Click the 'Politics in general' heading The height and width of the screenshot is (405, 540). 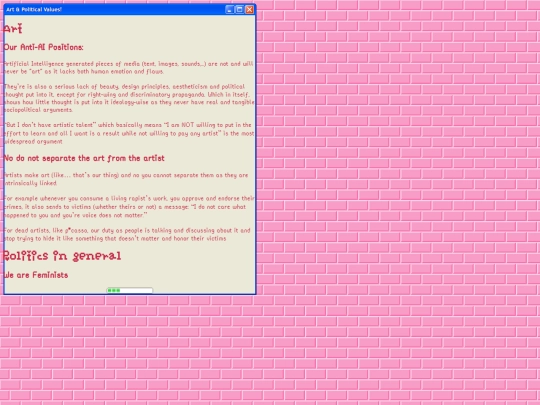coord(62,256)
